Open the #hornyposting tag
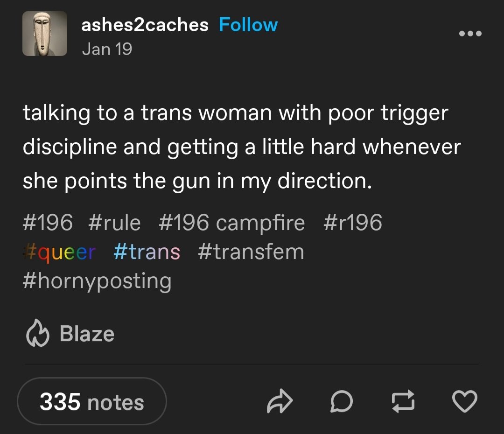Image resolution: width=504 pixels, height=434 pixels. click(97, 281)
